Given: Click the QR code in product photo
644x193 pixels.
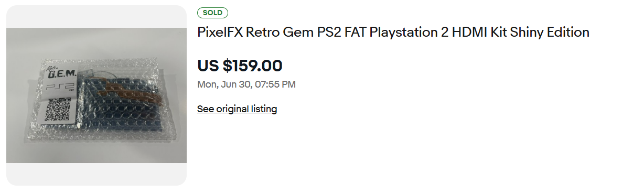Looking at the screenshot, I should (58, 110).
